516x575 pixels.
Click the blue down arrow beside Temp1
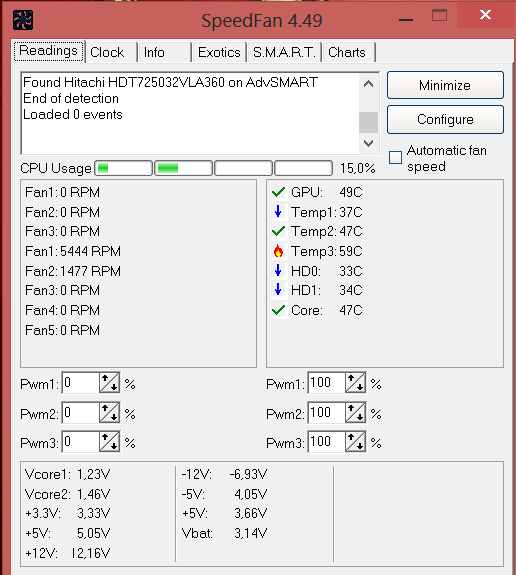pos(278,212)
